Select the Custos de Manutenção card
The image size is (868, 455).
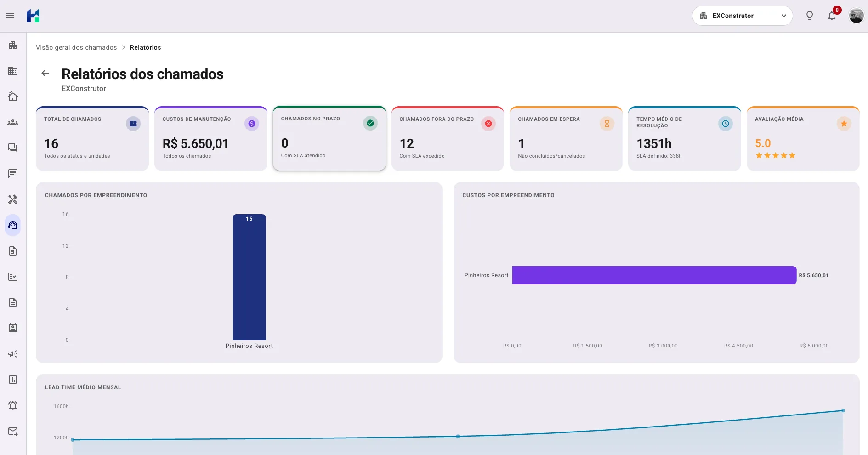(x=211, y=139)
